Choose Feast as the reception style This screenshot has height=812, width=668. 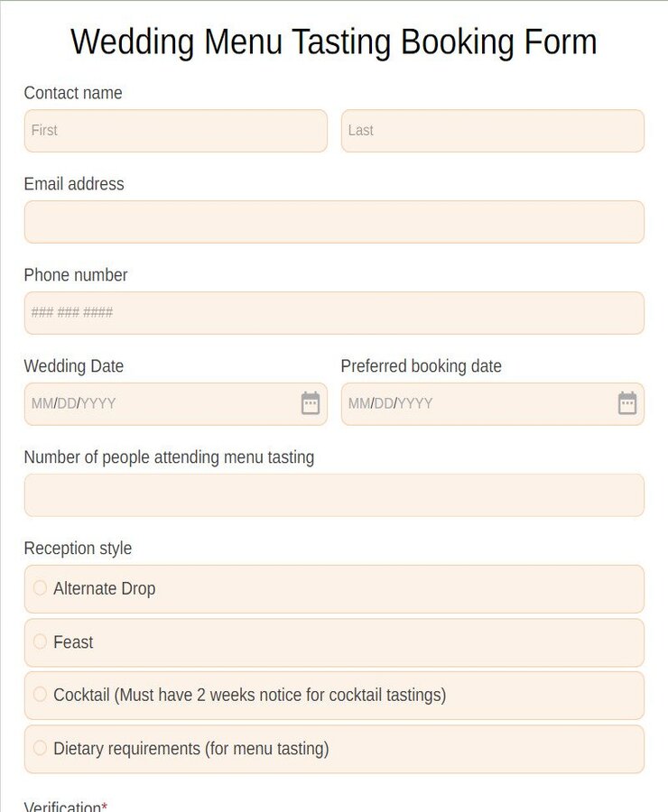click(x=40, y=641)
